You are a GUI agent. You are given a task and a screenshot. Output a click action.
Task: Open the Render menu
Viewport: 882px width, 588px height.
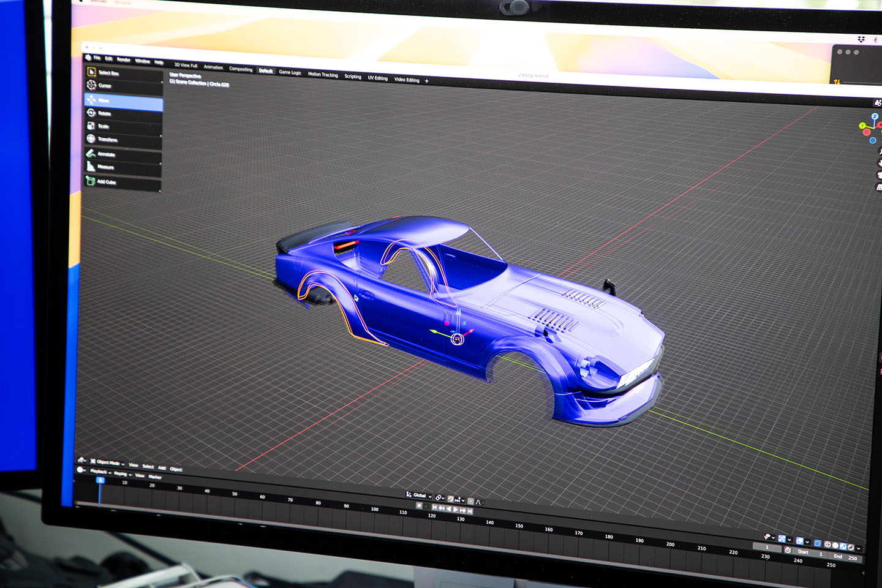pyautogui.click(x=124, y=60)
